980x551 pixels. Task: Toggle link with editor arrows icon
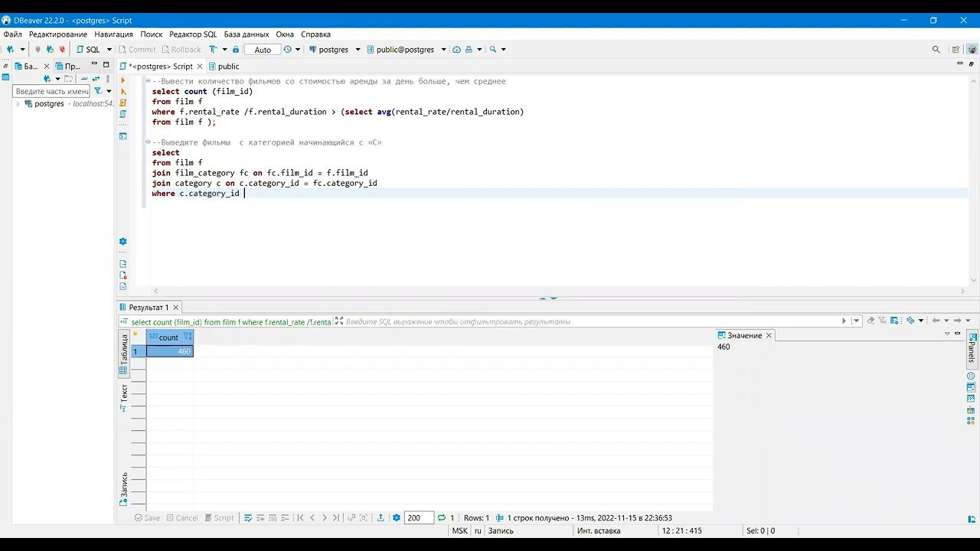(96, 79)
